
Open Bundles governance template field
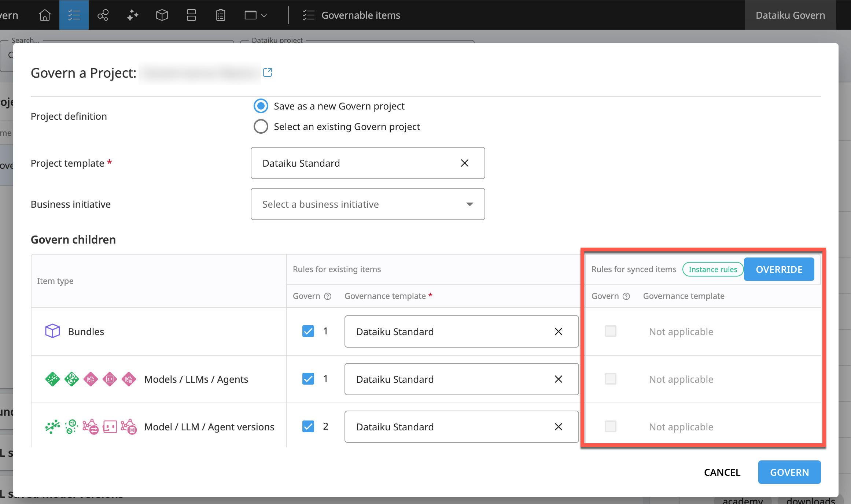pos(461,331)
